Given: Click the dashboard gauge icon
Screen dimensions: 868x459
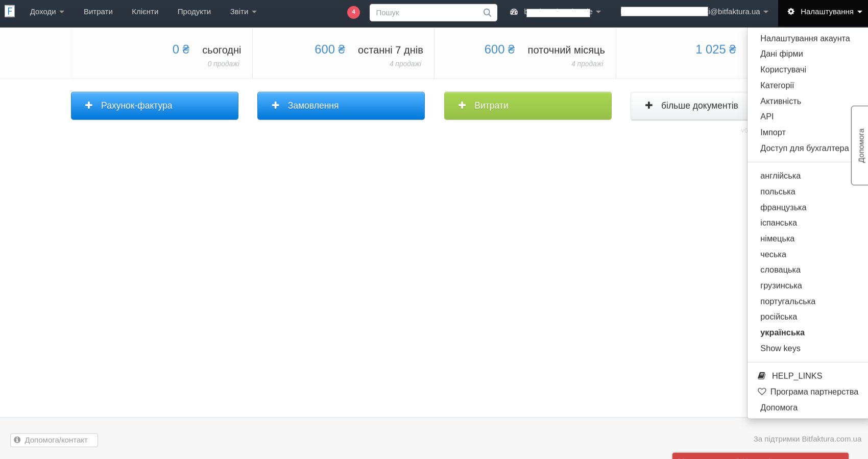Looking at the screenshot, I should [x=514, y=12].
